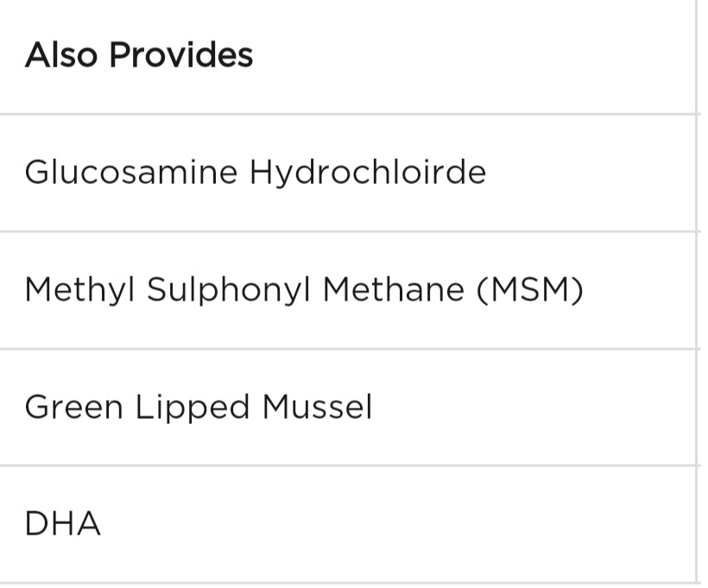Click the divider line above the DHA row
Screen dimensions: 708x588
point(345,465)
